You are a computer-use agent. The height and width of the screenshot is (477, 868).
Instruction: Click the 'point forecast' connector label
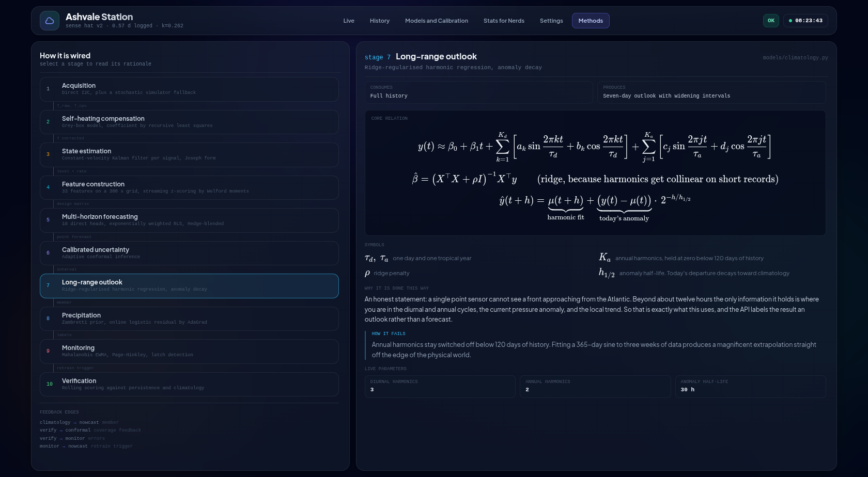click(x=74, y=237)
